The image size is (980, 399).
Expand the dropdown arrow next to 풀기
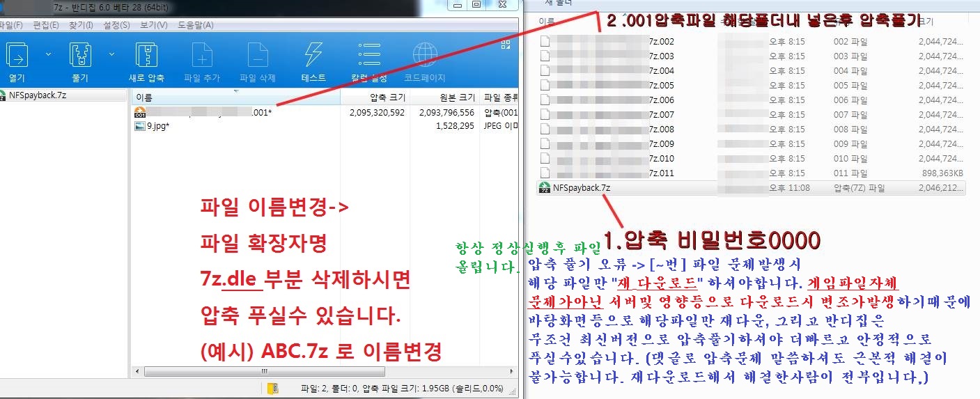[112, 54]
